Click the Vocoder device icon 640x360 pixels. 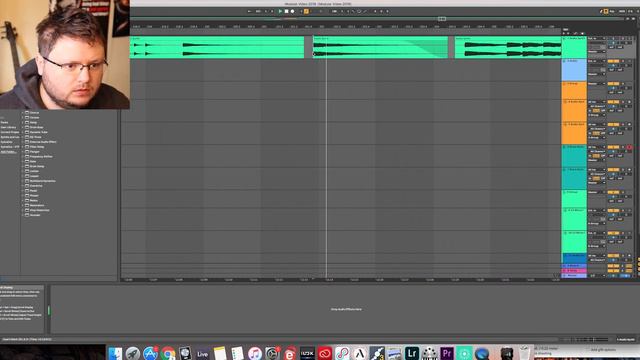27,215
